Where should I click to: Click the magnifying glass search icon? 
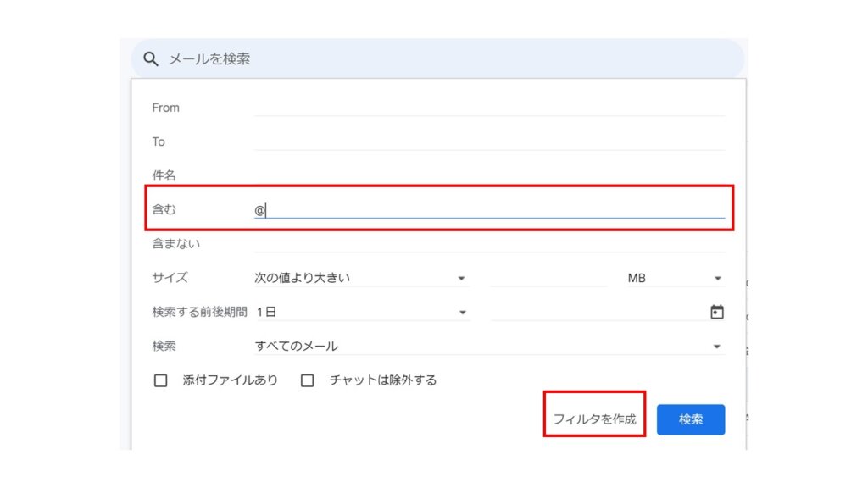tap(151, 58)
